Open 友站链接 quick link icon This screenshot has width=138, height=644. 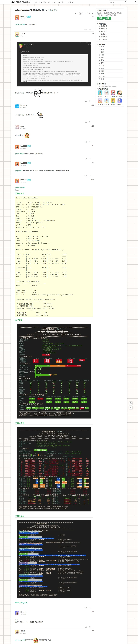(x=100, y=39)
